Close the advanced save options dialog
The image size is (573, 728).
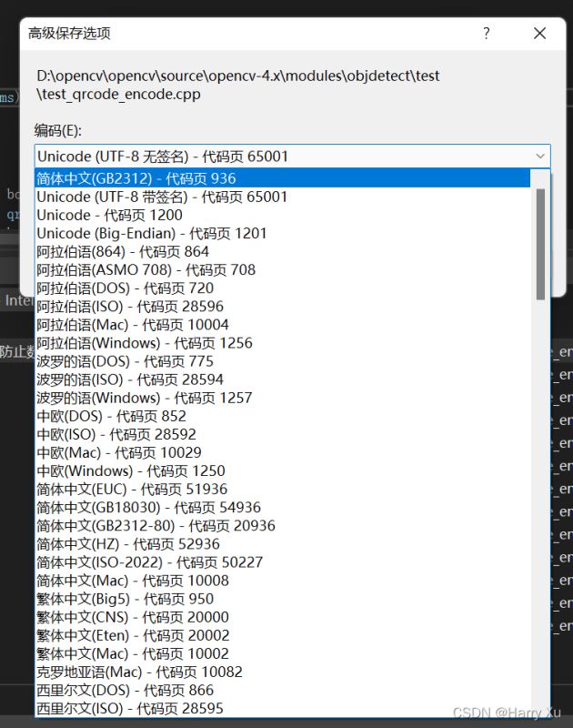(539, 34)
